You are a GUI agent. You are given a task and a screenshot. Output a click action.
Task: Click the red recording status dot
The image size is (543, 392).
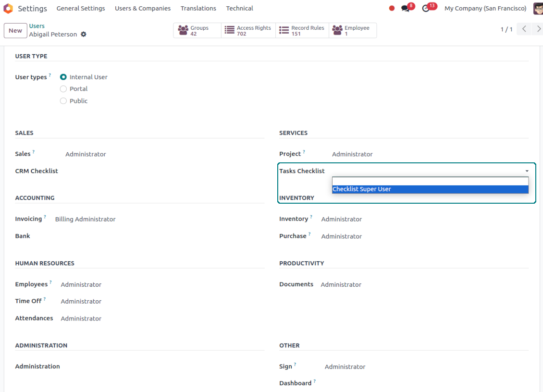pos(392,9)
